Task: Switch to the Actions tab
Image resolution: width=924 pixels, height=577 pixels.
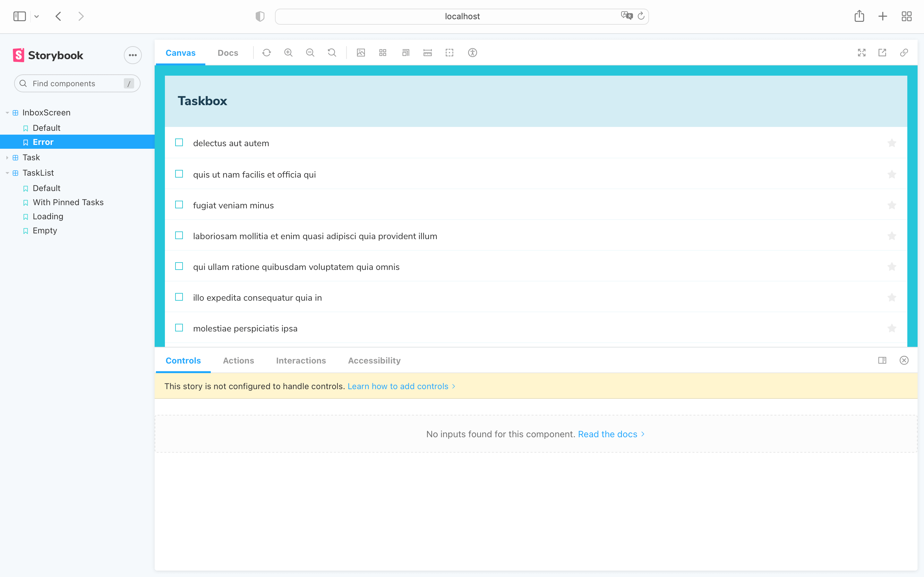Action: coord(238,360)
